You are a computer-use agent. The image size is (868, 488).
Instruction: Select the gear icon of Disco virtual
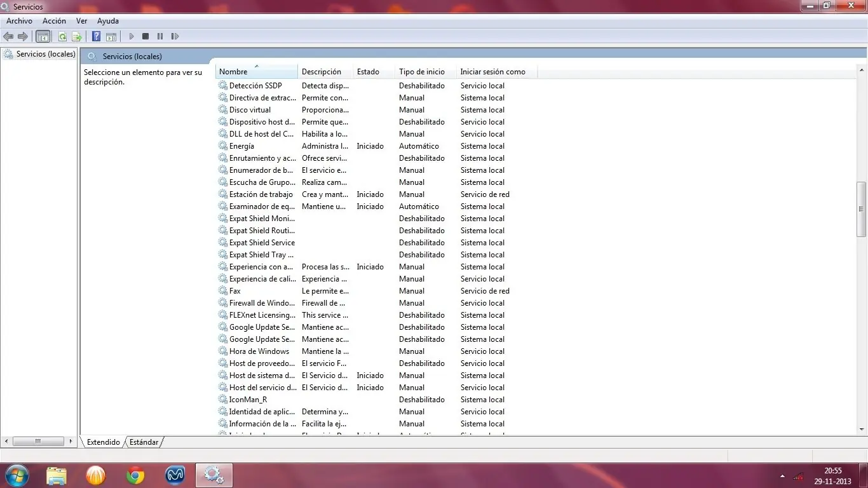point(223,109)
